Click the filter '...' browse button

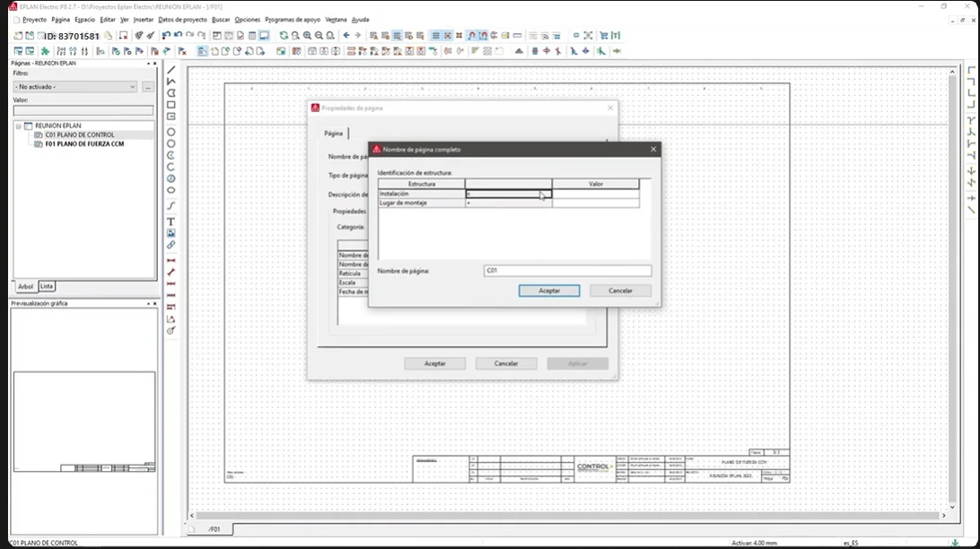148,87
